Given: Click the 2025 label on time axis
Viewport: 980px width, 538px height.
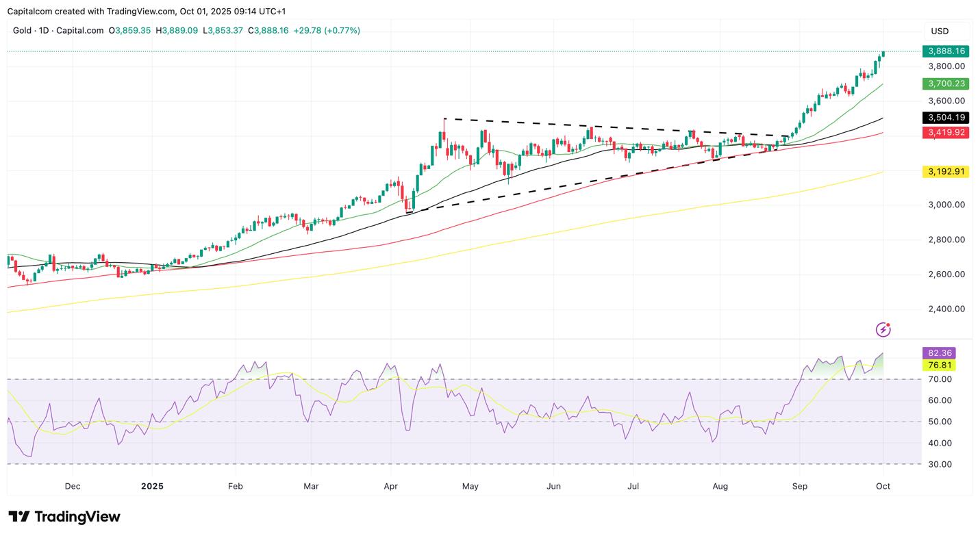Looking at the screenshot, I should (x=152, y=487).
